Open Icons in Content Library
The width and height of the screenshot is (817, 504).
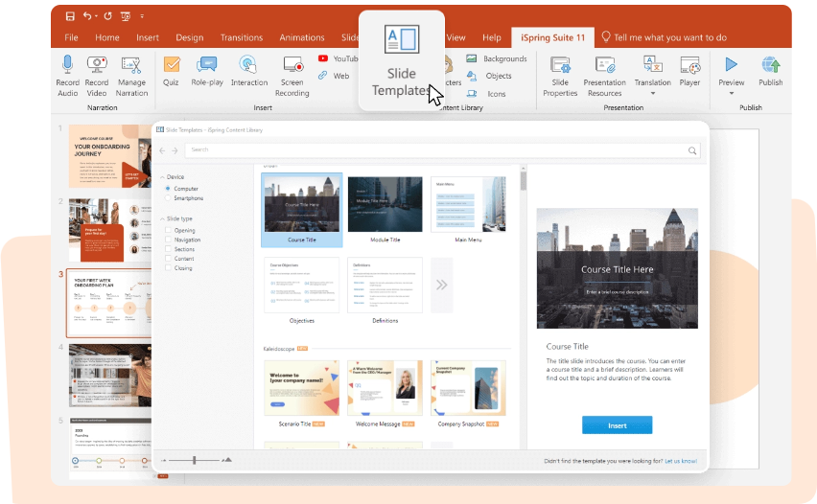(487, 94)
